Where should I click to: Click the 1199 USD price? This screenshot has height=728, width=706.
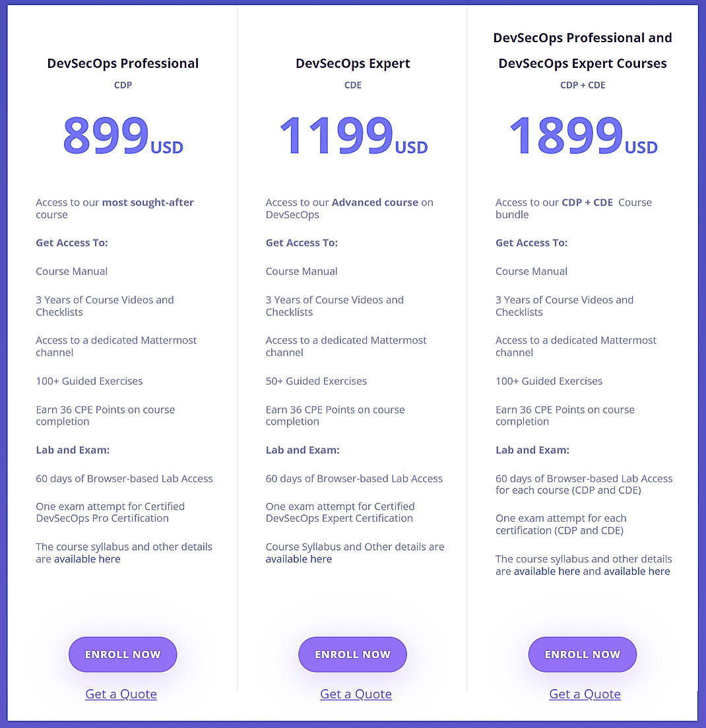point(352,136)
